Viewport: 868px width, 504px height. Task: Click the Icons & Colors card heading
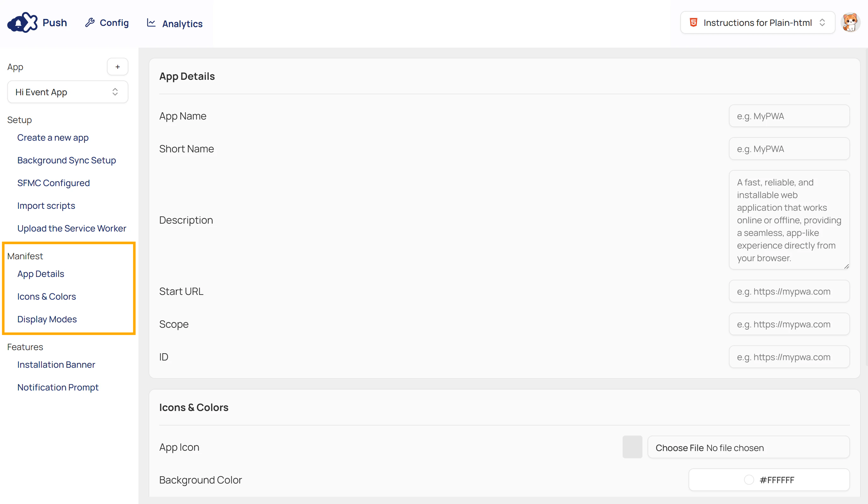pyautogui.click(x=194, y=407)
